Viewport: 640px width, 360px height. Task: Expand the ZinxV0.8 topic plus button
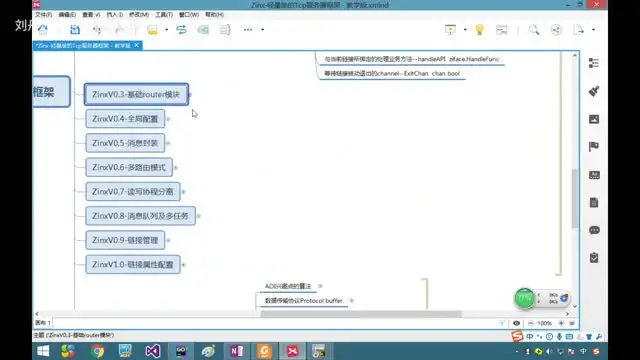pyautogui.click(x=199, y=216)
